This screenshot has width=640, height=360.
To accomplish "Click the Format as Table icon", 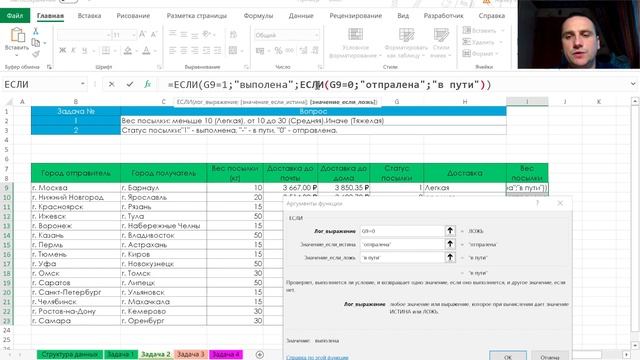I will (x=406, y=35).
